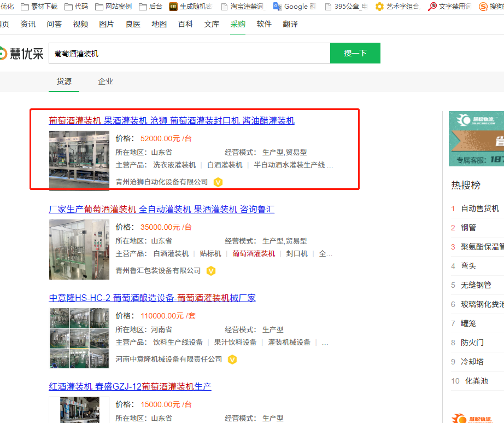
Task: Open listing 红酒灌装机 春盛GZJ-12
Action: (130, 386)
